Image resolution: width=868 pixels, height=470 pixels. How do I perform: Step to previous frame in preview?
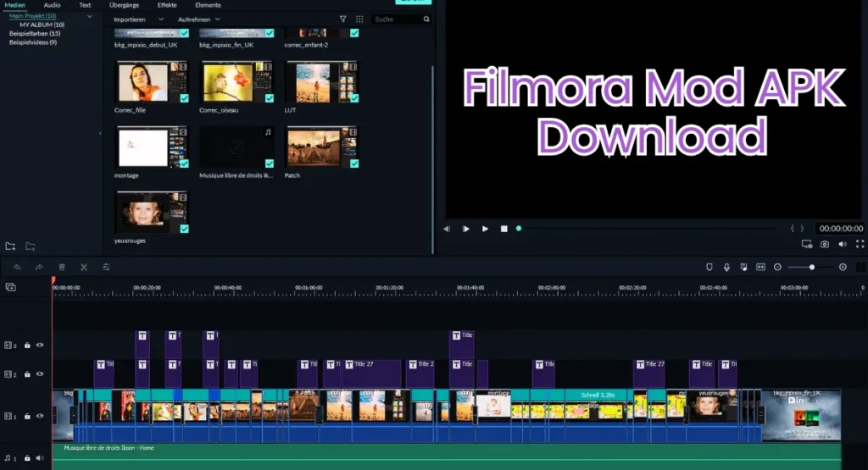(x=447, y=229)
